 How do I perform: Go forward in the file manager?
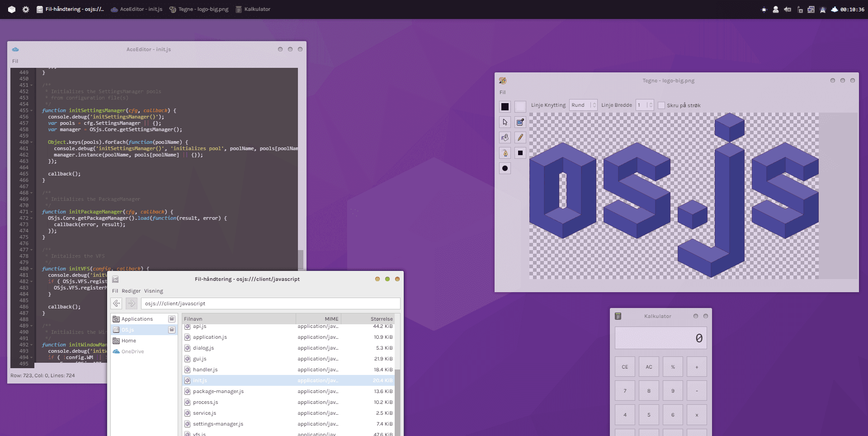point(132,303)
